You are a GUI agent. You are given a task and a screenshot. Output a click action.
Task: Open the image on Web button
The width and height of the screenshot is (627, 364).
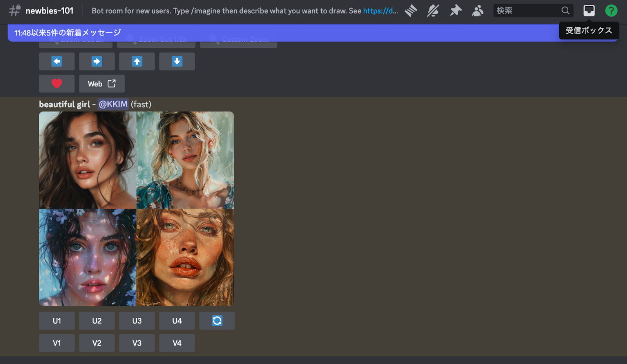coord(102,84)
